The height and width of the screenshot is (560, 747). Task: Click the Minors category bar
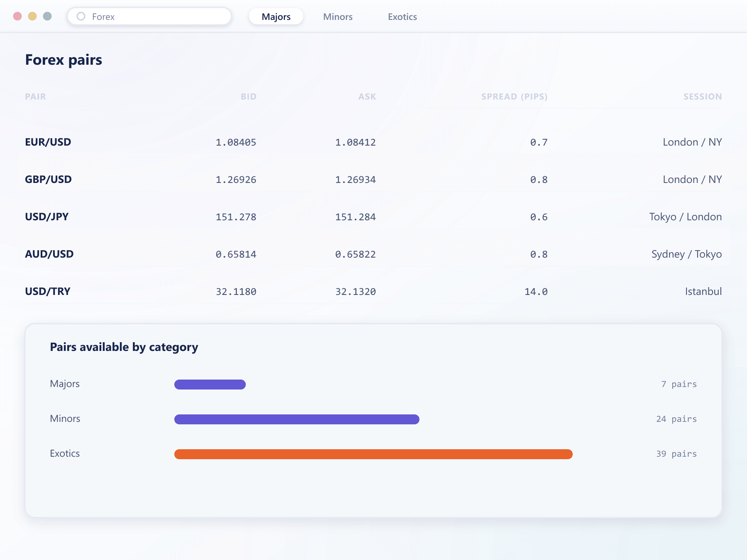click(x=297, y=419)
